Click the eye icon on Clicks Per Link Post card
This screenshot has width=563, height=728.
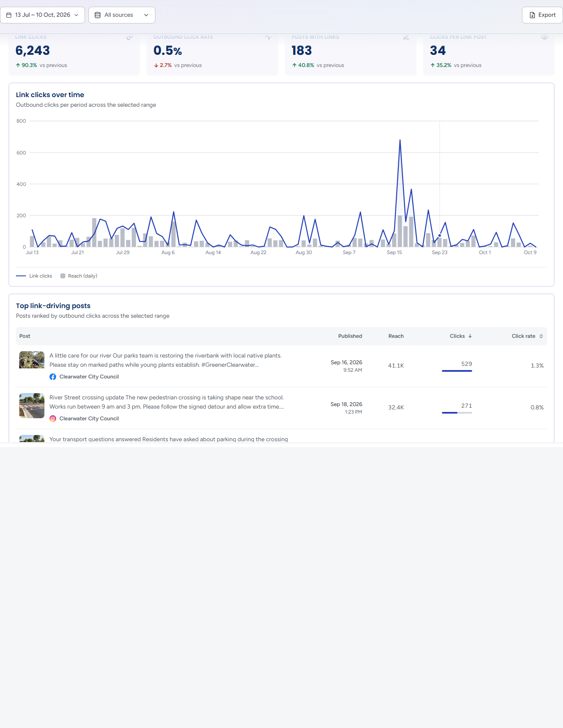coord(545,37)
